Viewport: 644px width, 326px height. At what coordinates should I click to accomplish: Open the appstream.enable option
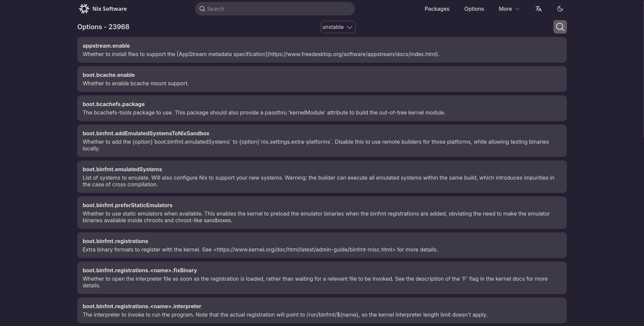tap(106, 46)
